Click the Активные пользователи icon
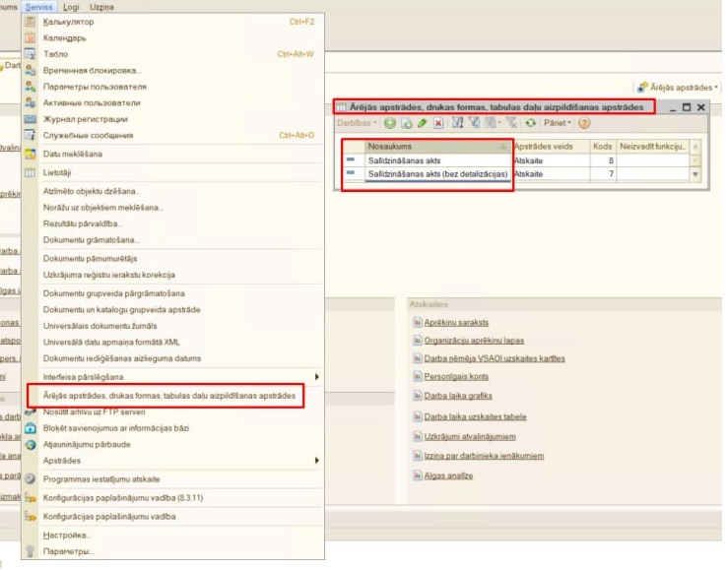728x570 pixels. [x=30, y=103]
